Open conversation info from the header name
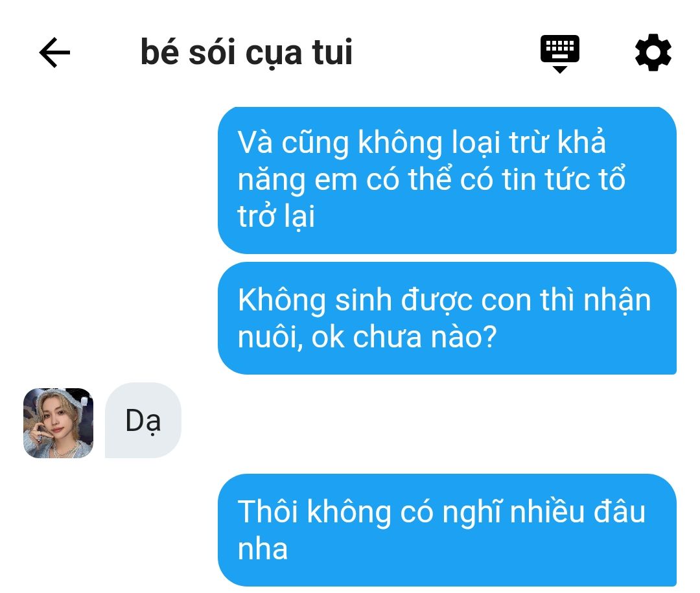700x593 pixels. (246, 52)
